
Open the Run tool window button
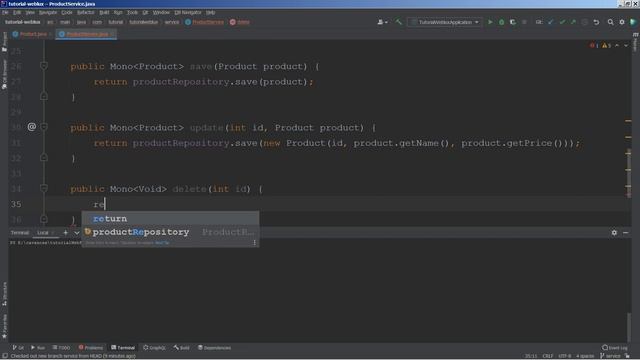point(38,348)
